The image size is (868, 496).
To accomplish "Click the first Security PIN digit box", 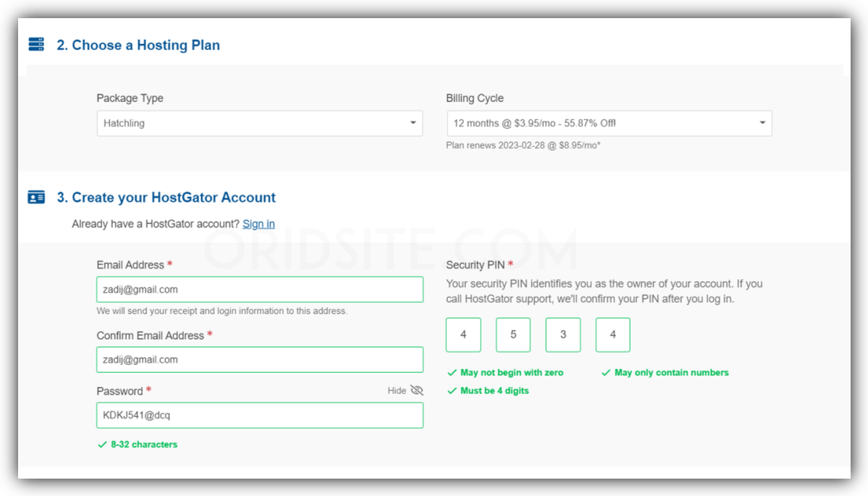I will (463, 335).
